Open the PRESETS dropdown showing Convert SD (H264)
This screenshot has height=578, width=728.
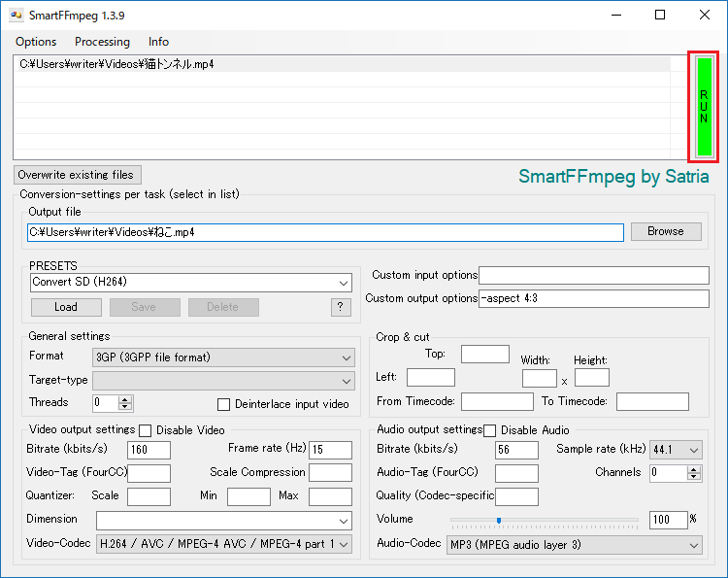(x=191, y=282)
